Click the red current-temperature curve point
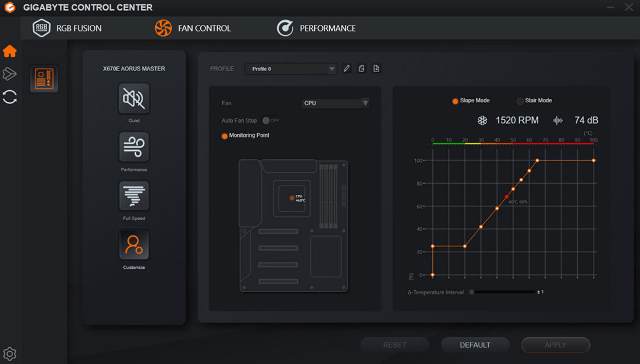This screenshot has height=364, width=640. [x=507, y=197]
